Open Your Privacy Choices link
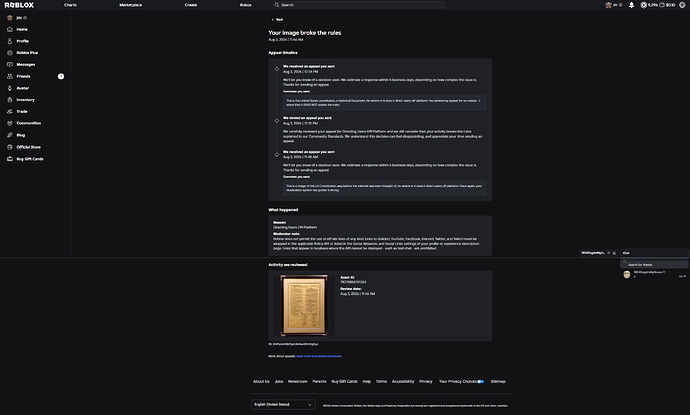The width and height of the screenshot is (690, 415). point(461,382)
